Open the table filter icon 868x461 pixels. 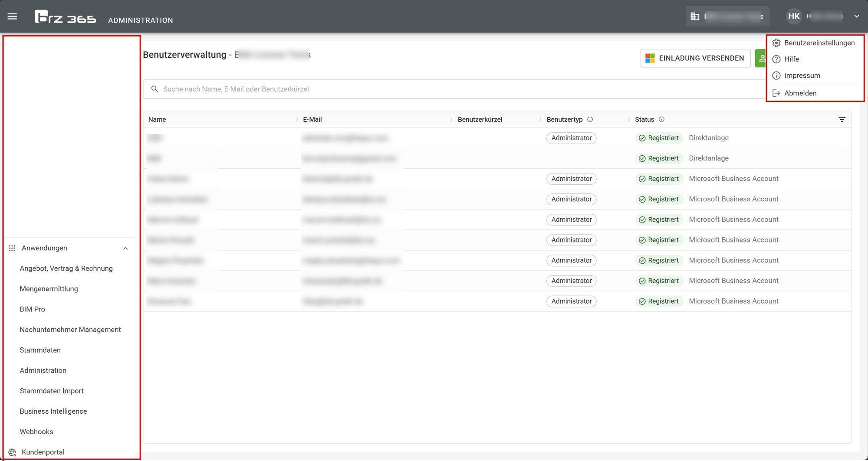coord(842,119)
